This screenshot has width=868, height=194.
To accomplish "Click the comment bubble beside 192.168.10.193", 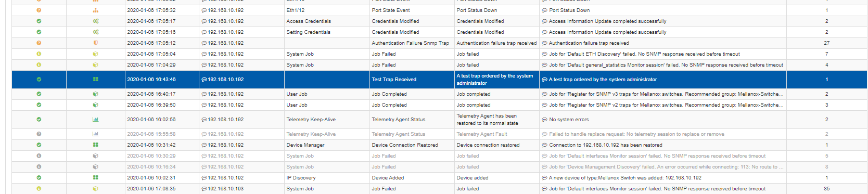I will 204,189.
